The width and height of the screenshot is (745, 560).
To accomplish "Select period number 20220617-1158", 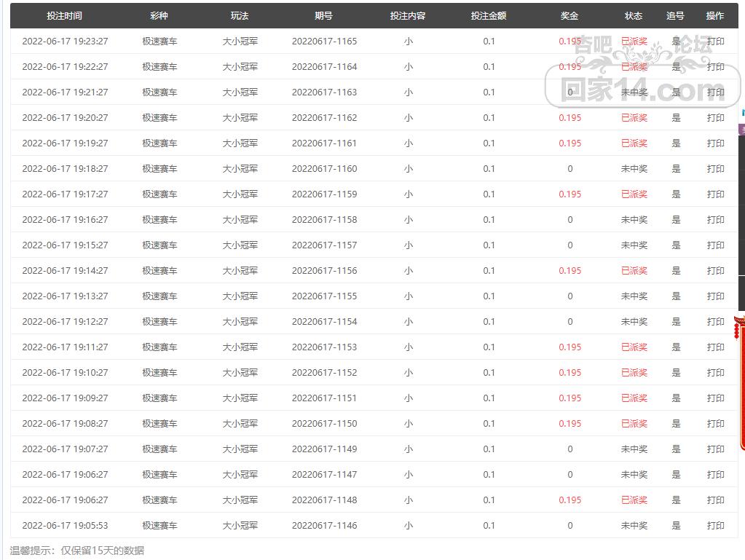I will click(324, 220).
